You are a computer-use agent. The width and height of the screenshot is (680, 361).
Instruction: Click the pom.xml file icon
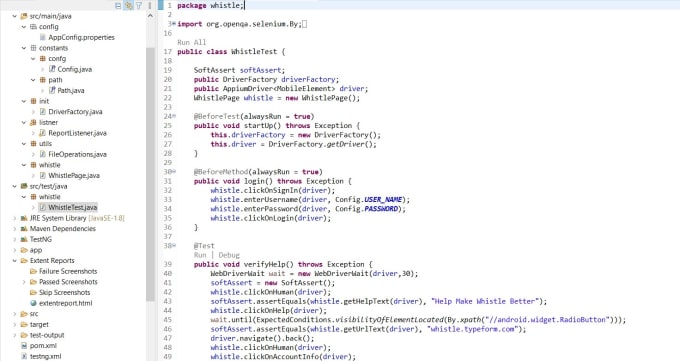tap(24, 345)
